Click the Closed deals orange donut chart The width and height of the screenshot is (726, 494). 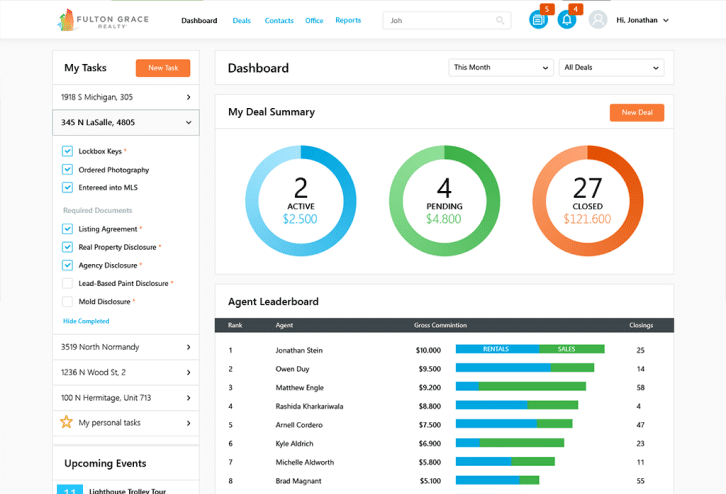(588, 200)
